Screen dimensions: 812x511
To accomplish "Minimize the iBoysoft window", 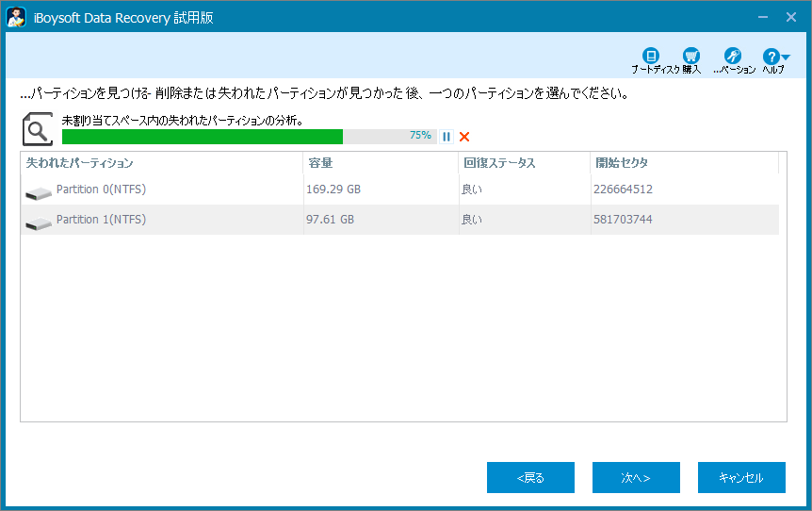I will click(x=763, y=17).
